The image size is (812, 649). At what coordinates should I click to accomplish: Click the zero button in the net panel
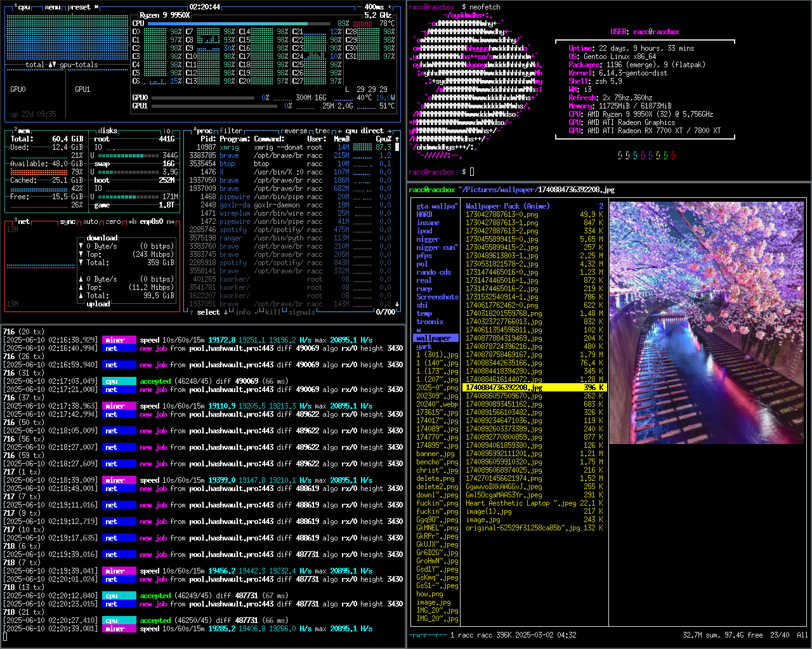click(113, 222)
